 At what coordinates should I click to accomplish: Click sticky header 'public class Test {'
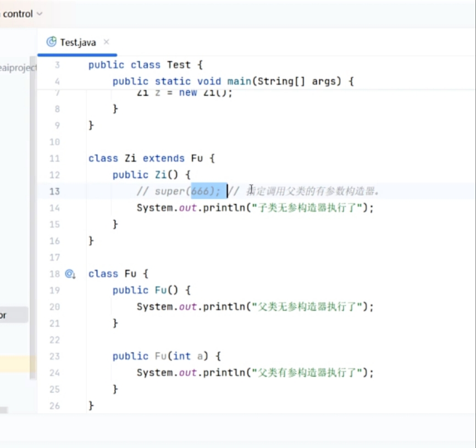(x=146, y=65)
